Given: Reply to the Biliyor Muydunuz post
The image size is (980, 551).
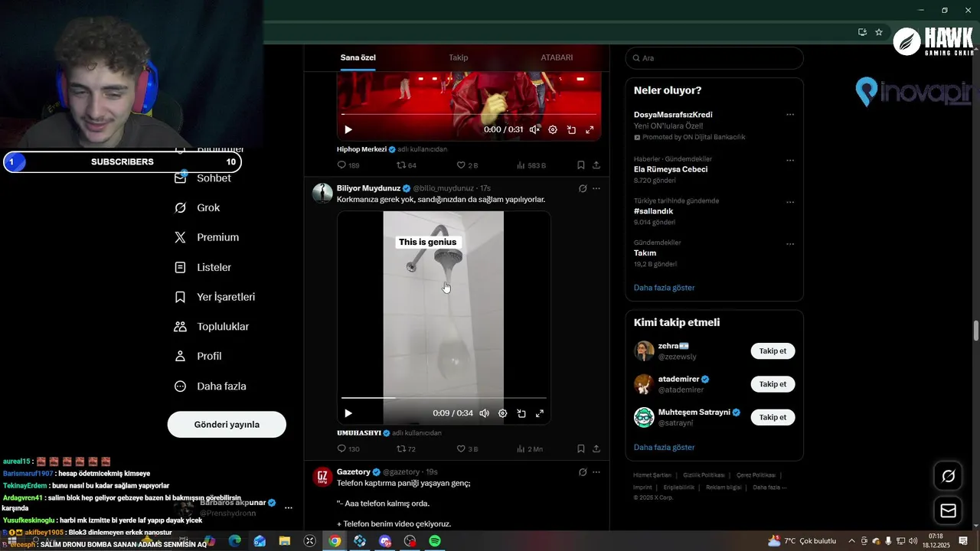Looking at the screenshot, I should tap(348, 449).
